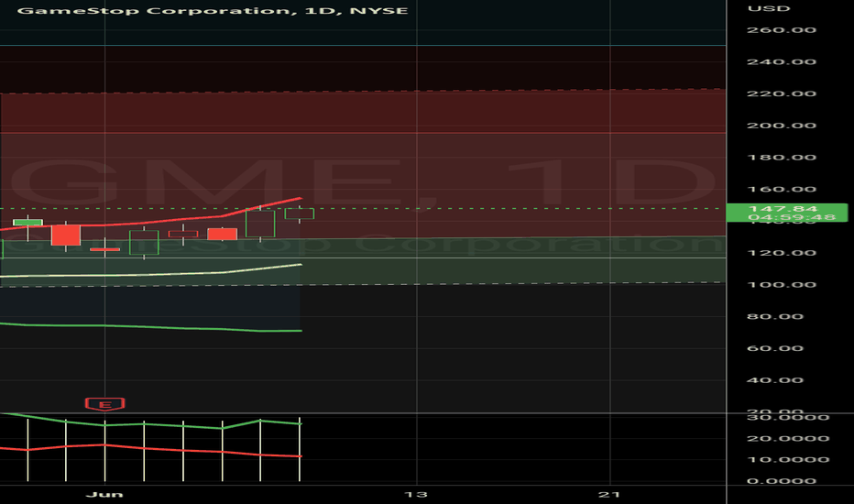The width and height of the screenshot is (854, 504).
Task: Click the 200.00 price axis label
Action: [x=781, y=126]
